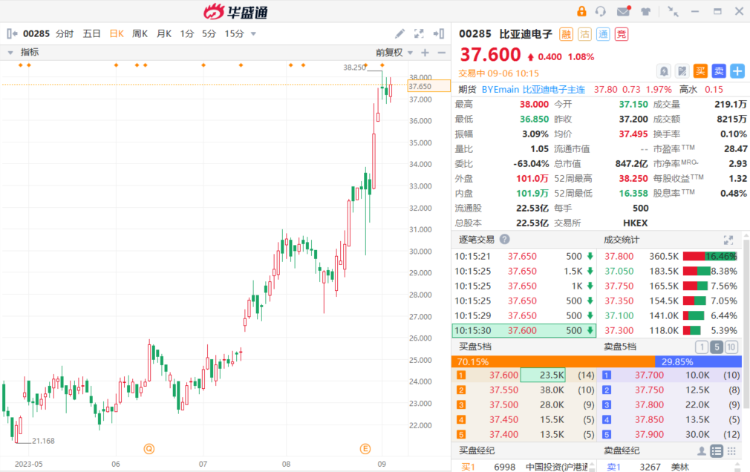Click ask level 1 price 37.700
The width and height of the screenshot is (750, 472).
pos(649,375)
